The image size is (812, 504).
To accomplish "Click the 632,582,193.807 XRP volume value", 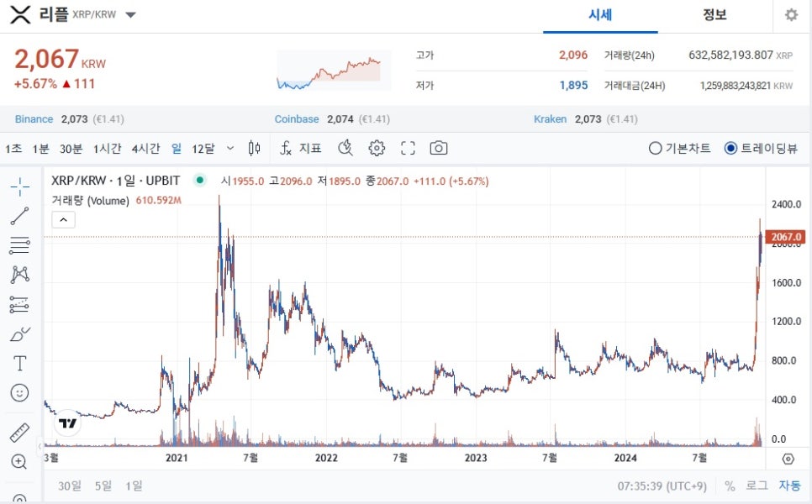I will (x=741, y=55).
